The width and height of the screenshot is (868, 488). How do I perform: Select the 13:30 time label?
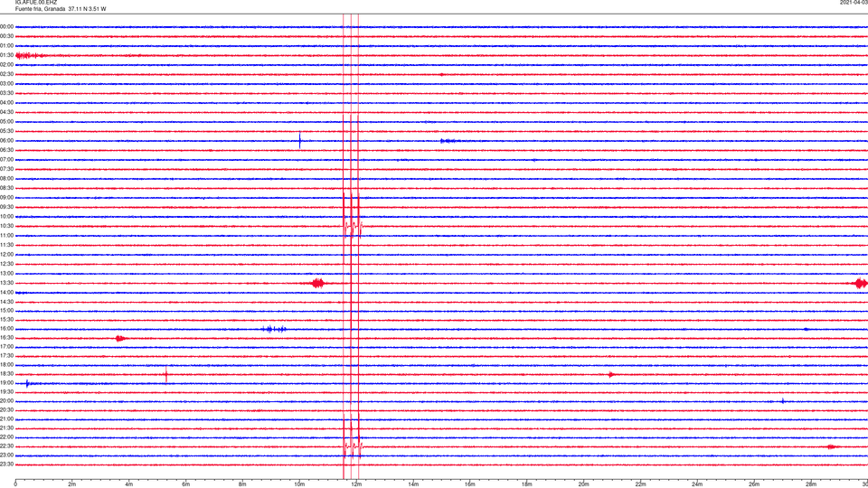click(x=6, y=283)
